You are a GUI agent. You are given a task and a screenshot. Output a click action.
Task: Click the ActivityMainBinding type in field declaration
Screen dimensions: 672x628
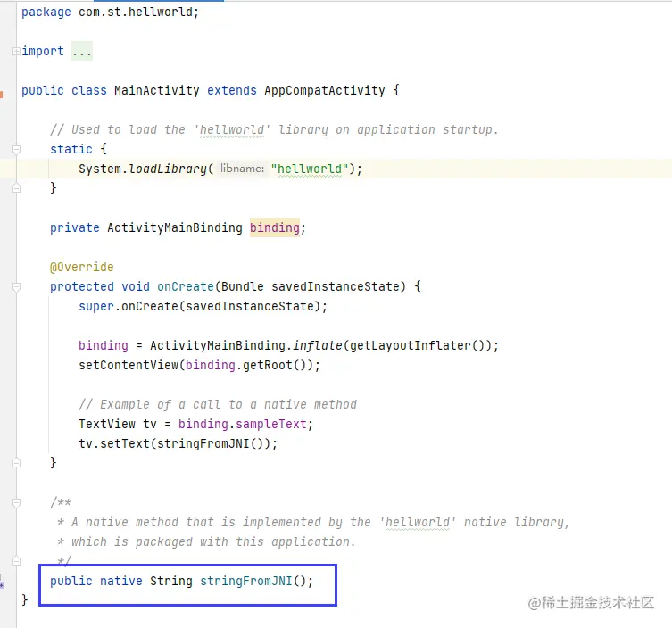(x=175, y=227)
